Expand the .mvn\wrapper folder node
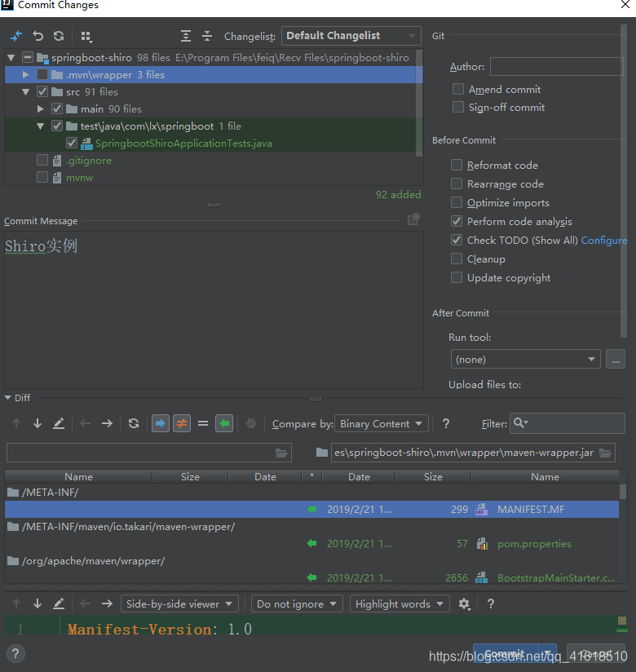 point(26,74)
